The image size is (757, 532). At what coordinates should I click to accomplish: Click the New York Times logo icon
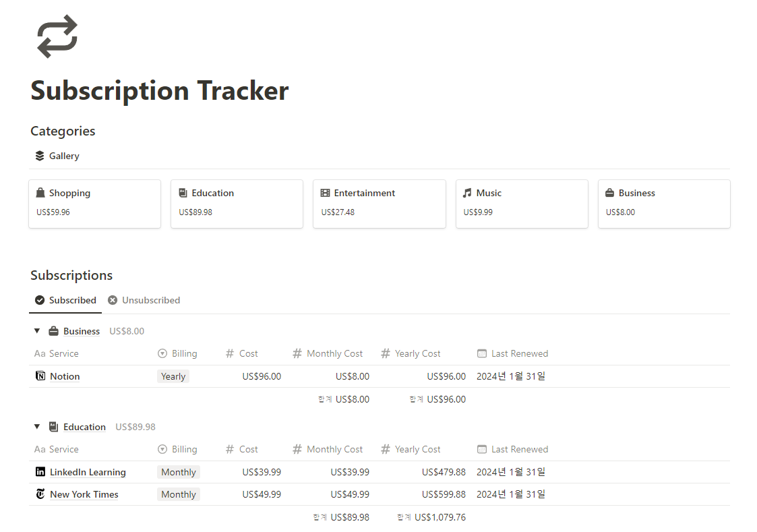[x=40, y=494]
